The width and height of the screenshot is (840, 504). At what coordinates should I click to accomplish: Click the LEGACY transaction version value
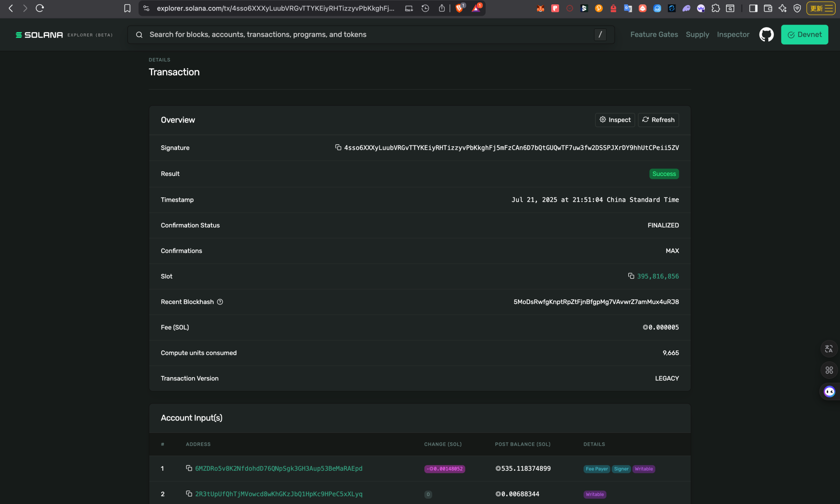click(x=667, y=378)
